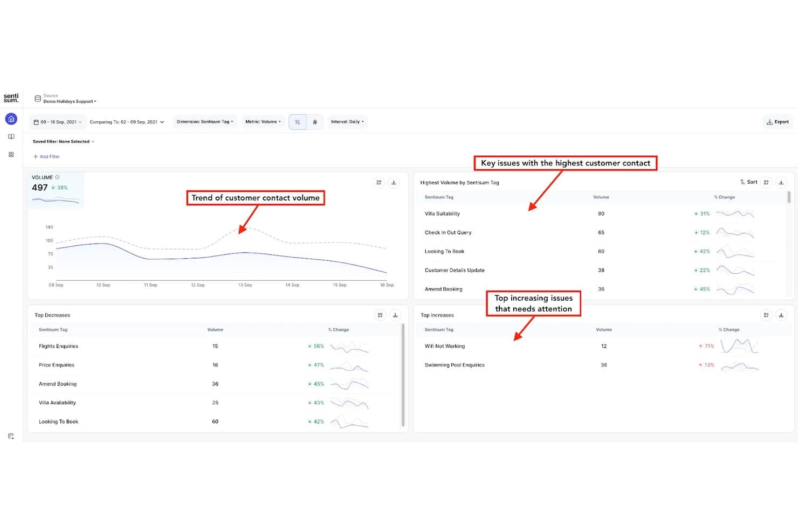Viewport: 798px width, 532px height.
Task: Open chart options on the Volume card
Action: 379,183
